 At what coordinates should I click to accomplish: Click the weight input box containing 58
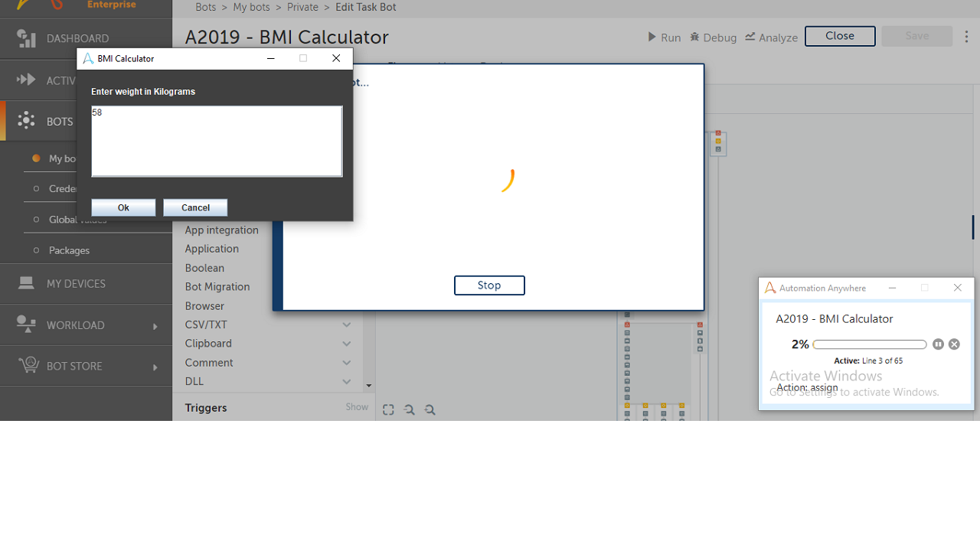pyautogui.click(x=217, y=142)
